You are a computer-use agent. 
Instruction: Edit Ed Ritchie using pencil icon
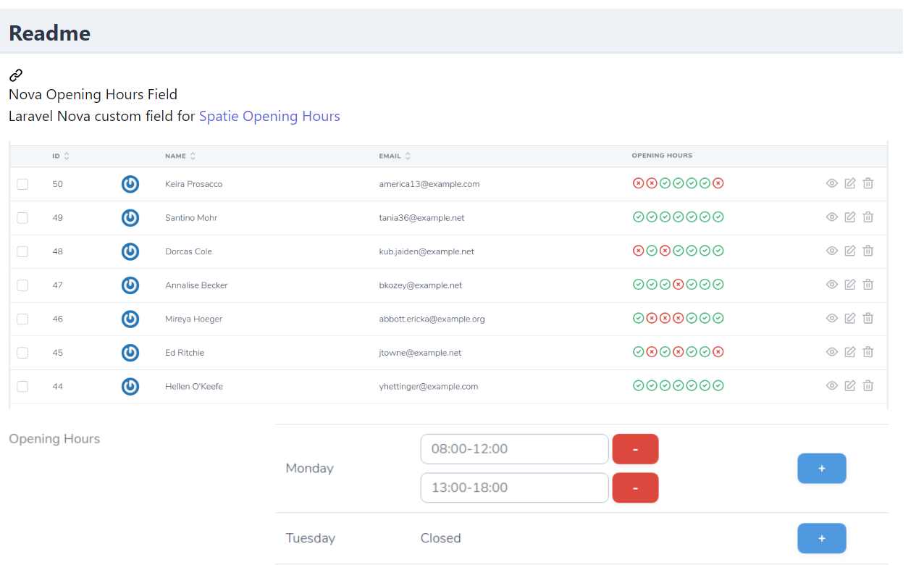coord(850,352)
